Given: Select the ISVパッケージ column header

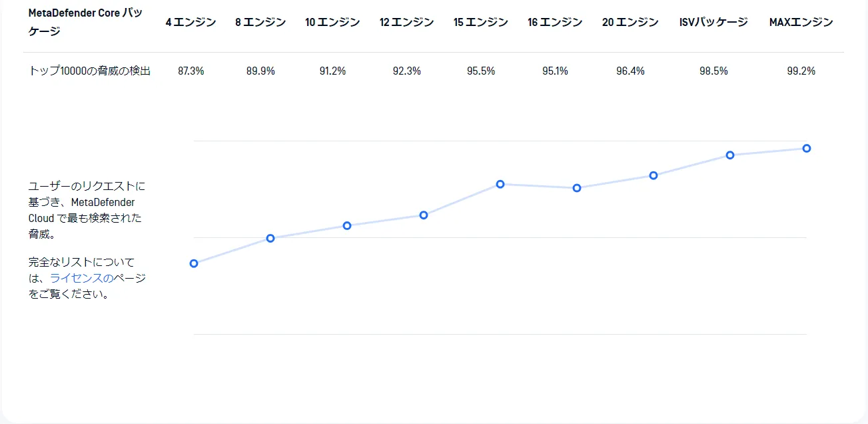Looking at the screenshot, I should (x=713, y=22).
